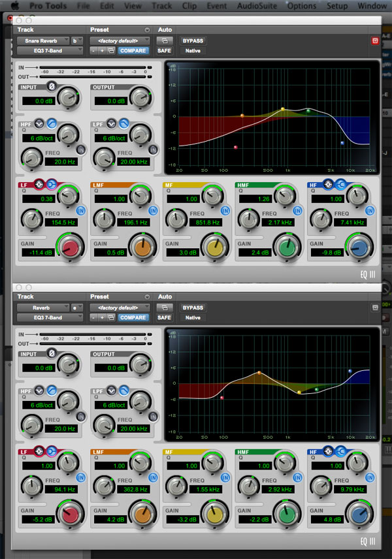The height and width of the screenshot is (559, 392).
Task: Enable LPF band IN button in Snare Reverb EQ
Action: click(154, 150)
